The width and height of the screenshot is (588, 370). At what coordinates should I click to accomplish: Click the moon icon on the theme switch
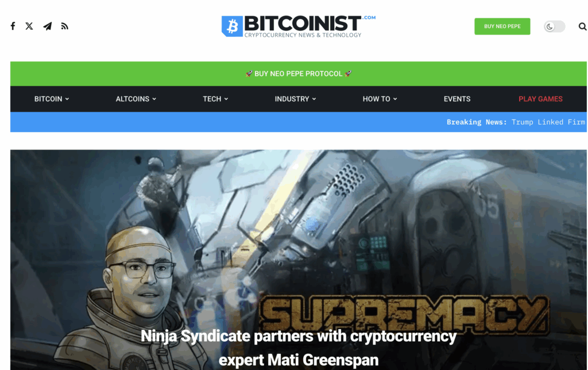click(550, 26)
